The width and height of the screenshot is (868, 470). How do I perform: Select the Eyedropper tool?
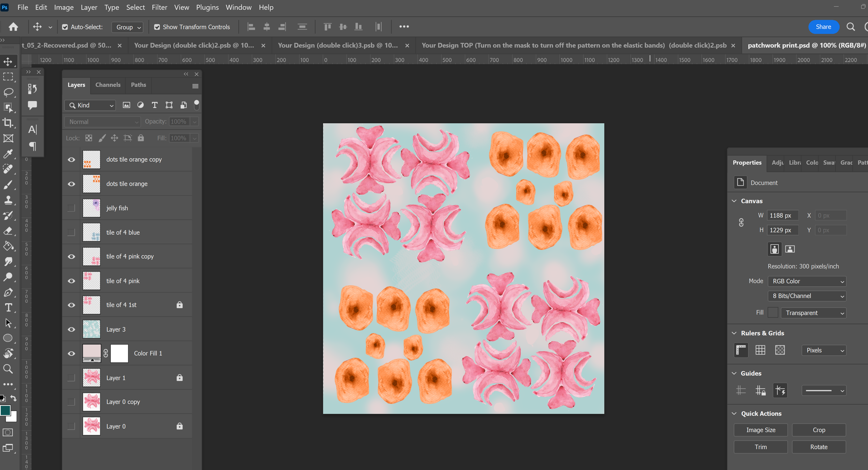(x=8, y=153)
